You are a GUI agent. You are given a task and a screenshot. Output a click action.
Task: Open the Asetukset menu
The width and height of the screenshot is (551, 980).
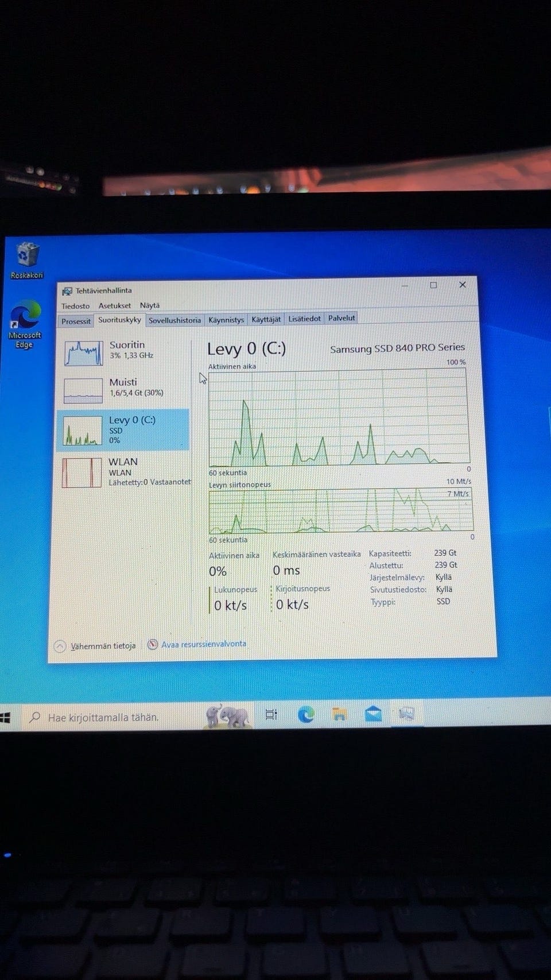(115, 305)
